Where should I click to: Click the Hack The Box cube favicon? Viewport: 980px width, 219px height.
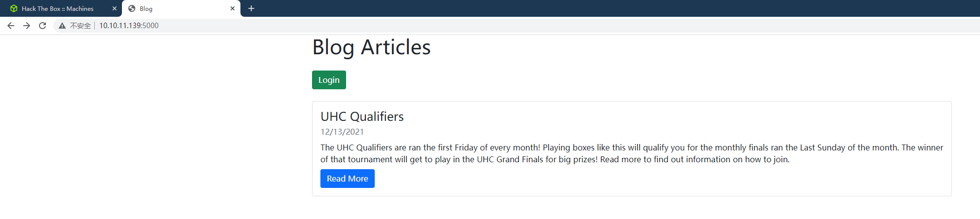[14, 8]
